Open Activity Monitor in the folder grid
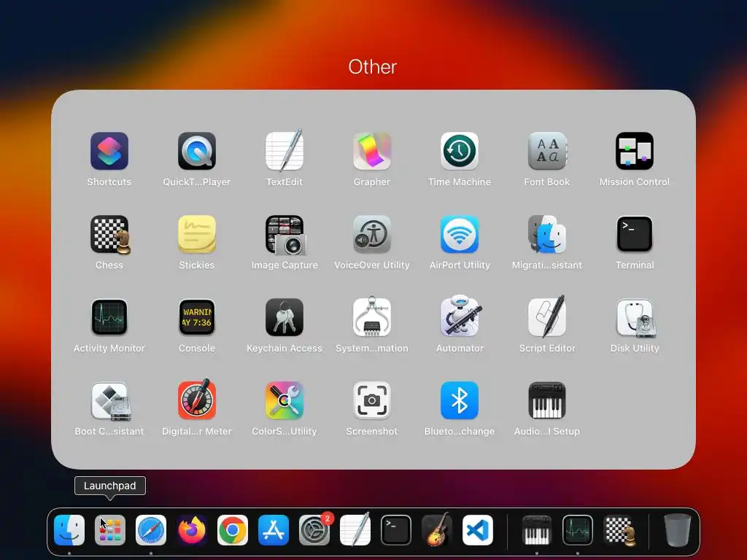 click(109, 317)
